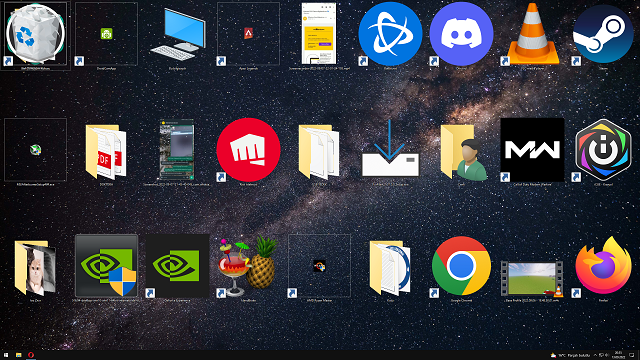Open the folder containing PDF files
Image resolution: width=640 pixels, height=360 pixels.
point(107,151)
